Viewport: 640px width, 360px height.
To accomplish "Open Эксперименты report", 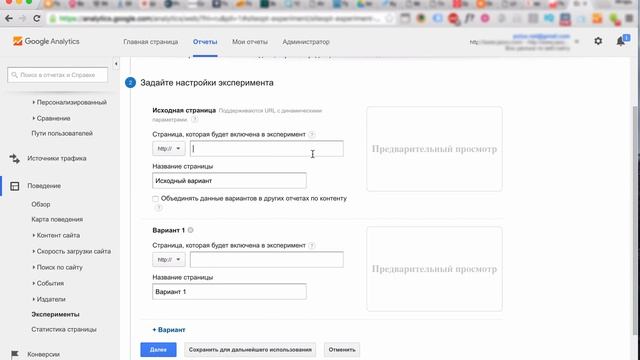I will click(x=56, y=314).
